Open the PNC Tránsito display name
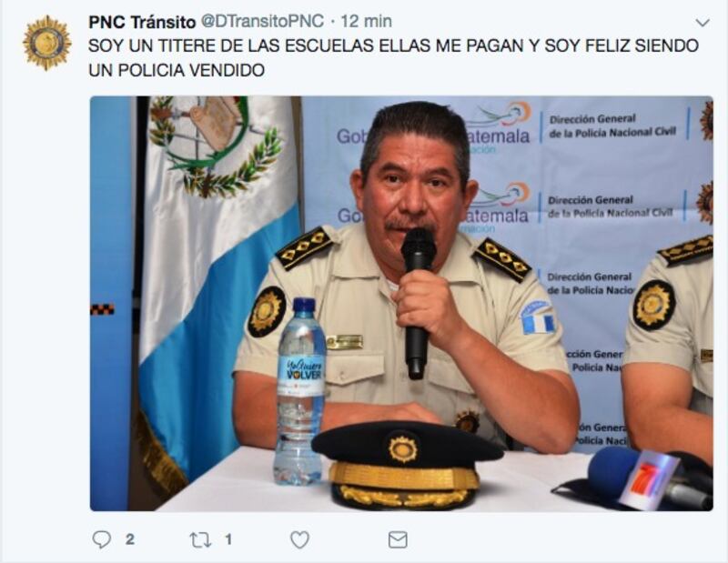The image size is (728, 563). pyautogui.click(x=142, y=22)
